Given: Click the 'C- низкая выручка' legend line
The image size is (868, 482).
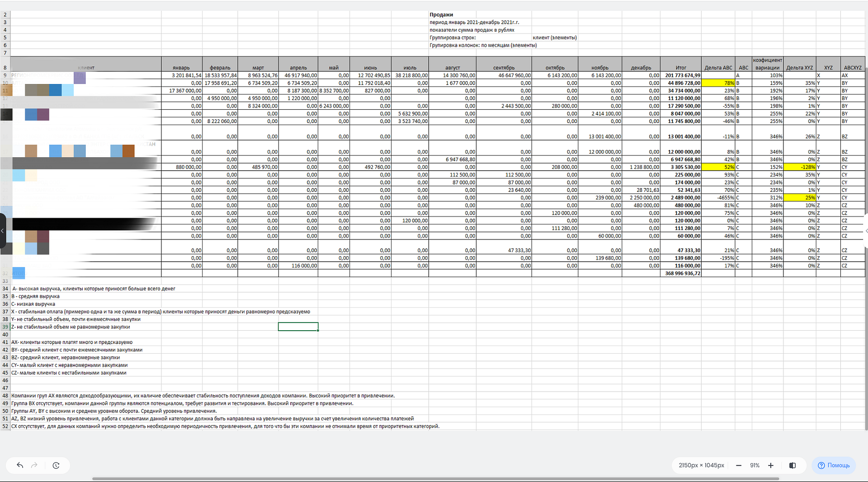Looking at the screenshot, I should tap(33, 304).
